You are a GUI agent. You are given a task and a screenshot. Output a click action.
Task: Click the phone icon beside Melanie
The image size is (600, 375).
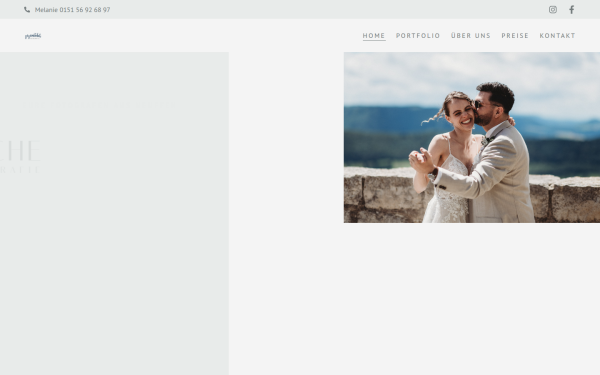[x=27, y=10]
